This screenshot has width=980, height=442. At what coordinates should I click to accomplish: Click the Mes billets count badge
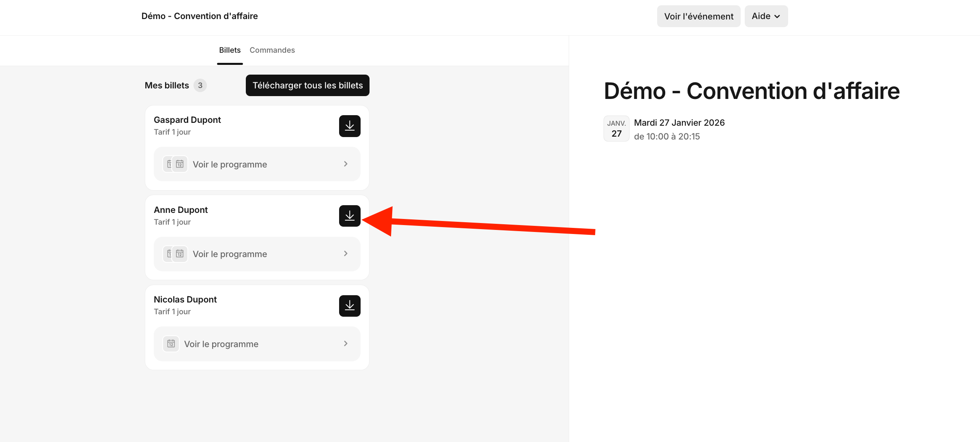(200, 86)
